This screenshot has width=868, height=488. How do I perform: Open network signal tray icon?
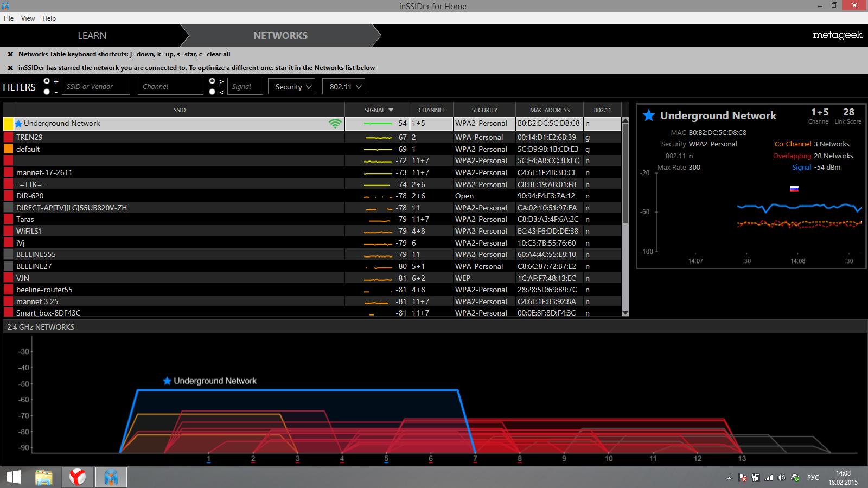click(769, 478)
